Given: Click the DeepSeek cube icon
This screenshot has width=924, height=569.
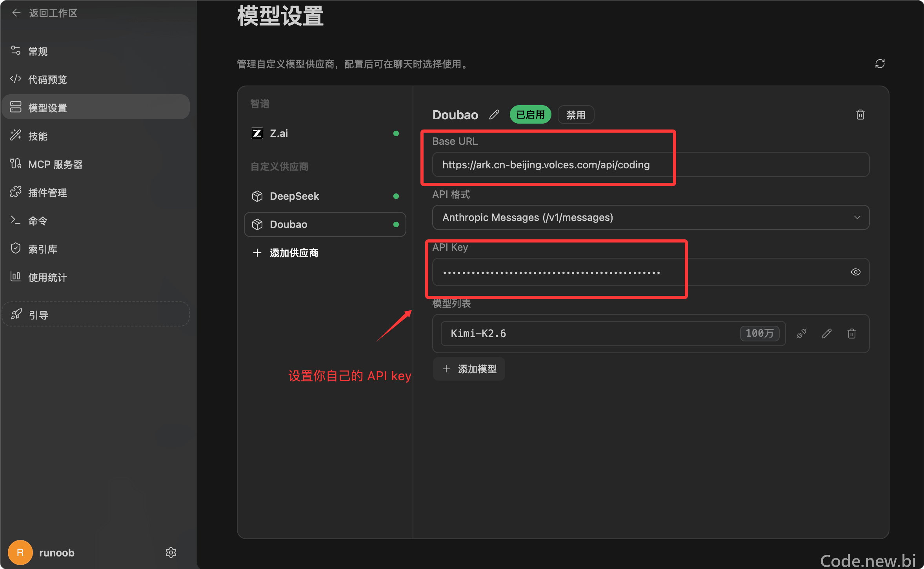Looking at the screenshot, I should [257, 196].
